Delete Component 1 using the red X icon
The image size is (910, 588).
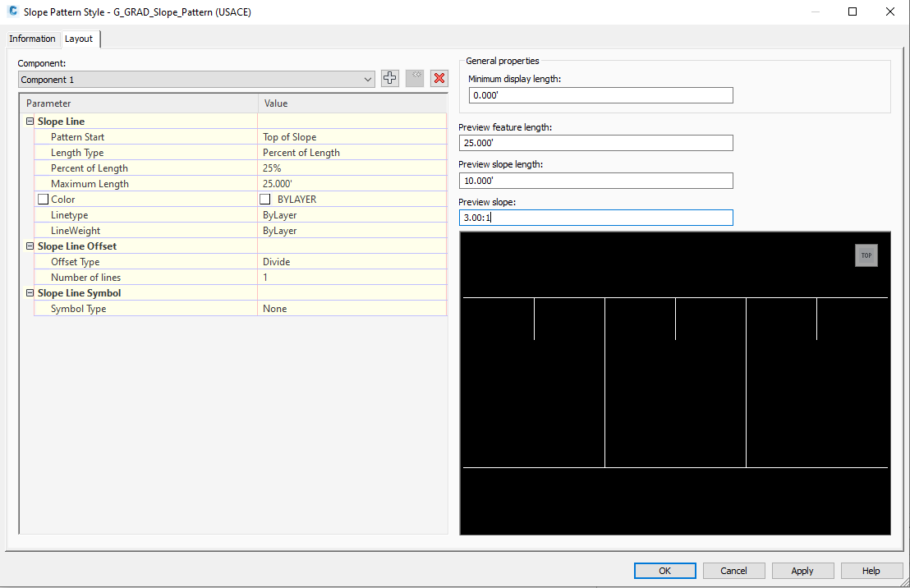pyautogui.click(x=439, y=78)
